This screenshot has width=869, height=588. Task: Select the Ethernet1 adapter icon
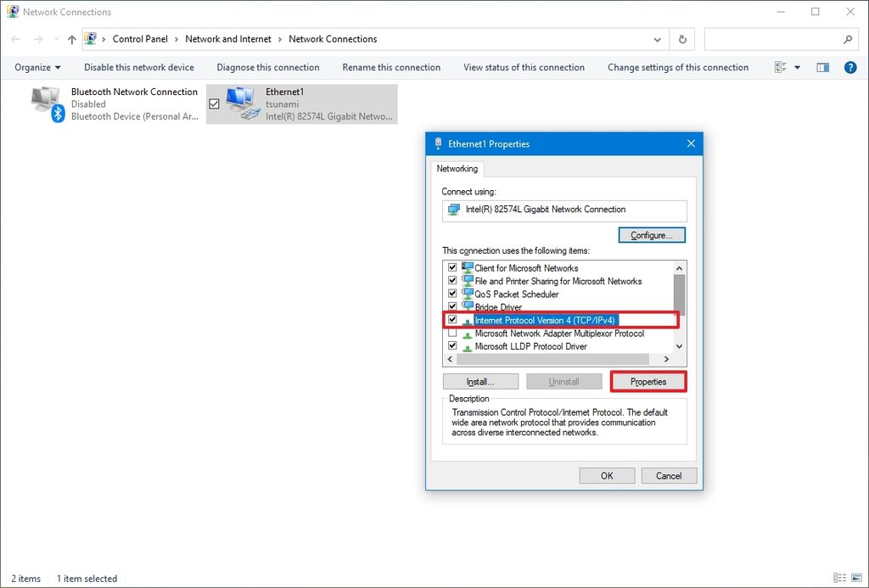[x=238, y=102]
